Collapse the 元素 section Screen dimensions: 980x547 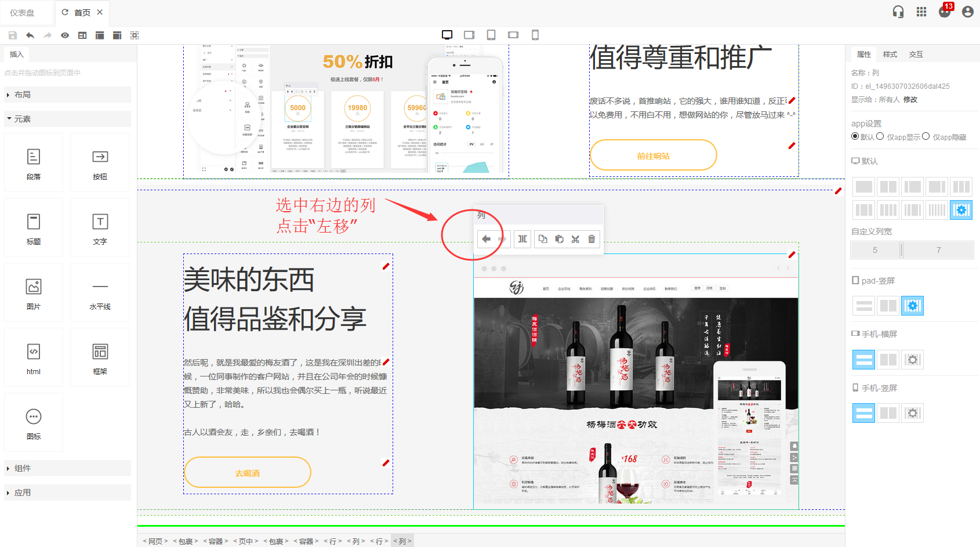pyautogui.click(x=23, y=119)
